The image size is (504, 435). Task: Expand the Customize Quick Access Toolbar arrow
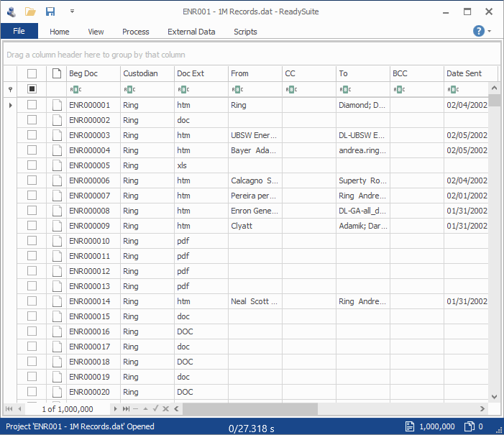tap(72, 12)
